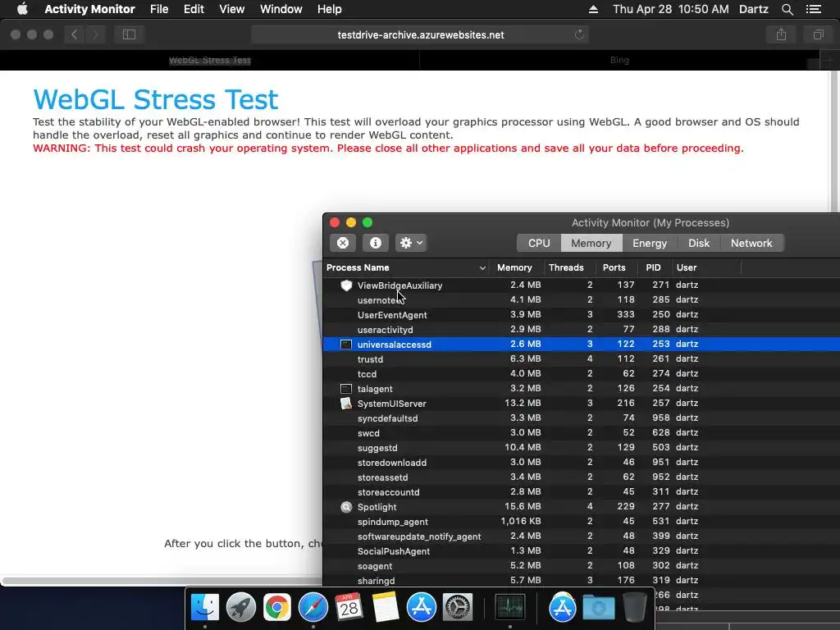Select the SocialPushAgent process row
840x630 pixels.
pos(582,550)
